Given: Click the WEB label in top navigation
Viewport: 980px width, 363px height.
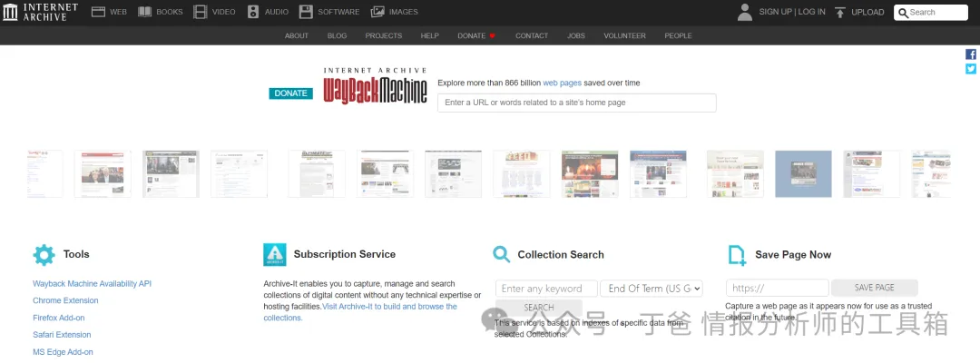Looking at the screenshot, I should point(118,12).
